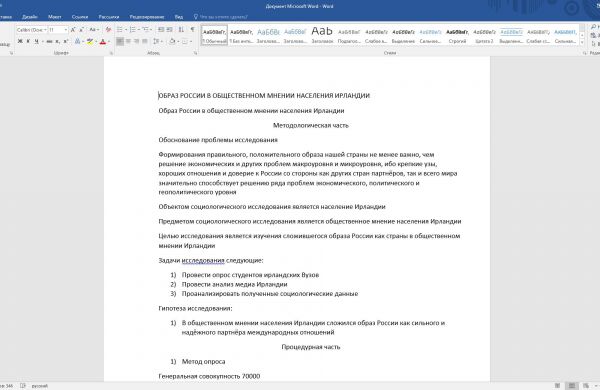
Task: Switch to Print Layout view in status bar
Action: 572,386
